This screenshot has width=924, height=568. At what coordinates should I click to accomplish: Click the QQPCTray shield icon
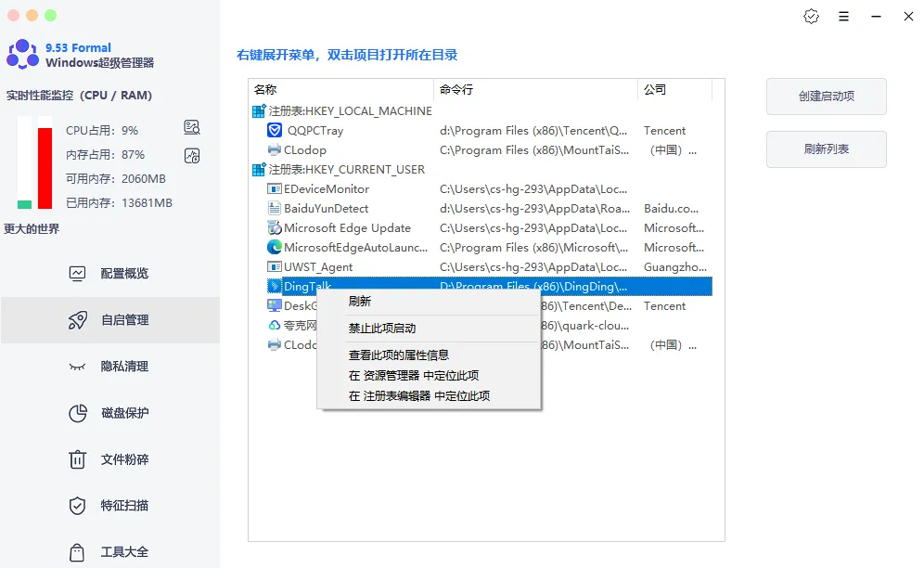point(275,130)
